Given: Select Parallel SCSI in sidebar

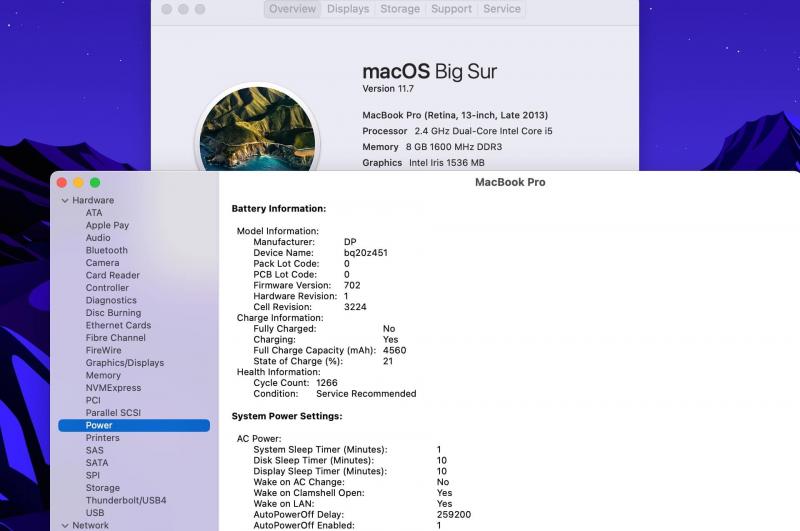Looking at the screenshot, I should click(113, 413).
